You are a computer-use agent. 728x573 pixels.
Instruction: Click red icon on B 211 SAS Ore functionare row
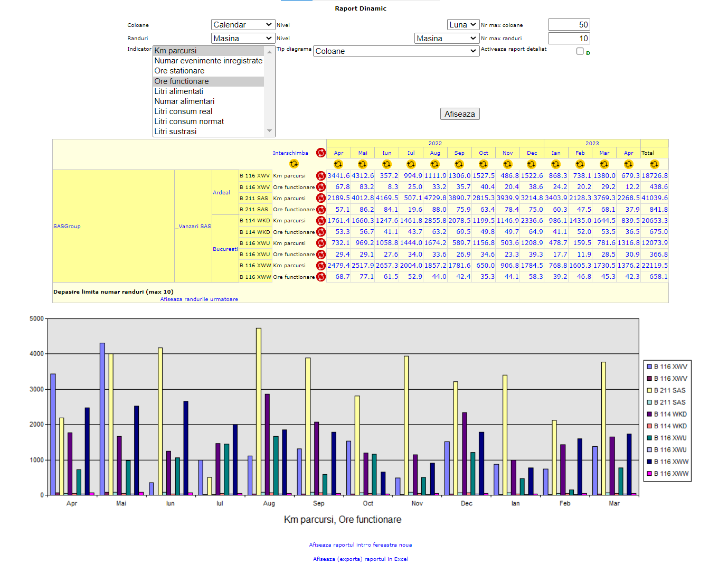pos(320,210)
